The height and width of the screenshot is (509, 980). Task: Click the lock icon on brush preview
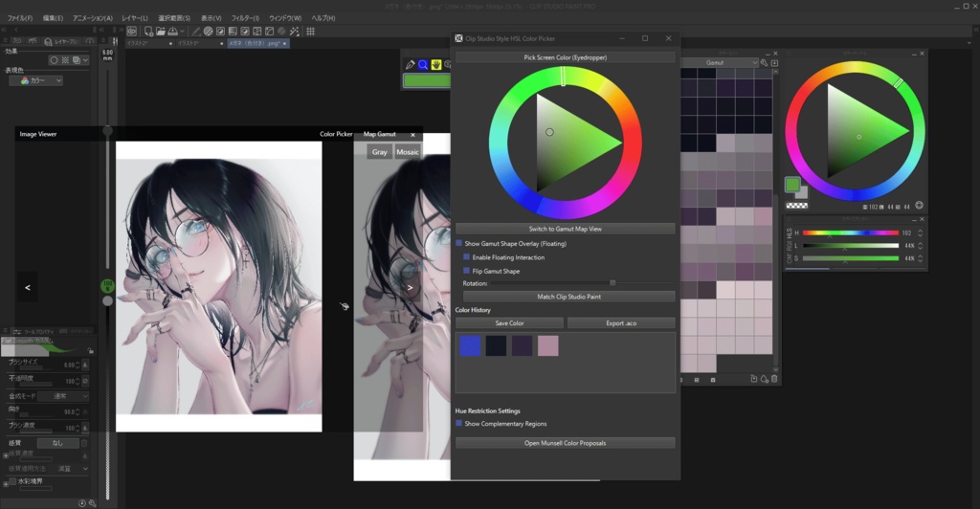click(91, 350)
